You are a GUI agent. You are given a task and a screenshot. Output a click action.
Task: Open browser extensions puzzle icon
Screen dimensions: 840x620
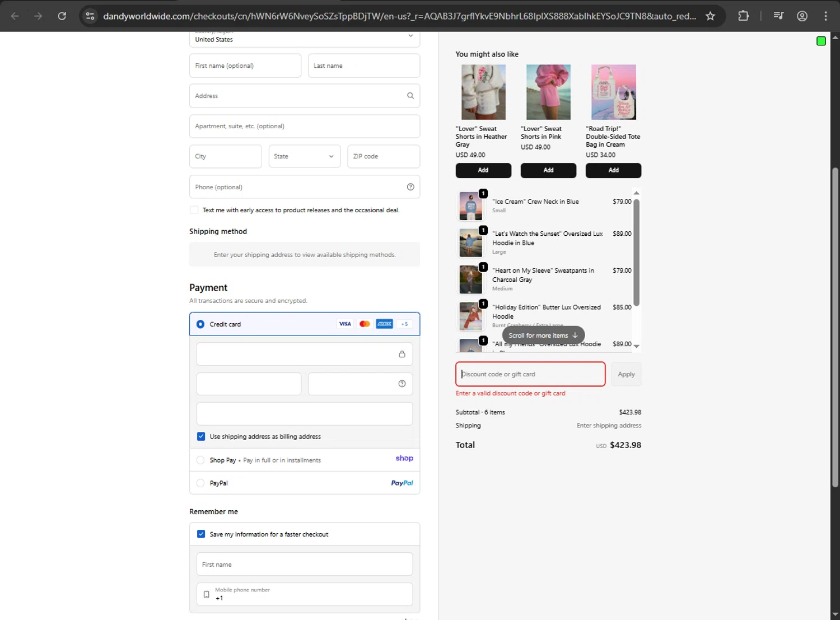(x=743, y=16)
